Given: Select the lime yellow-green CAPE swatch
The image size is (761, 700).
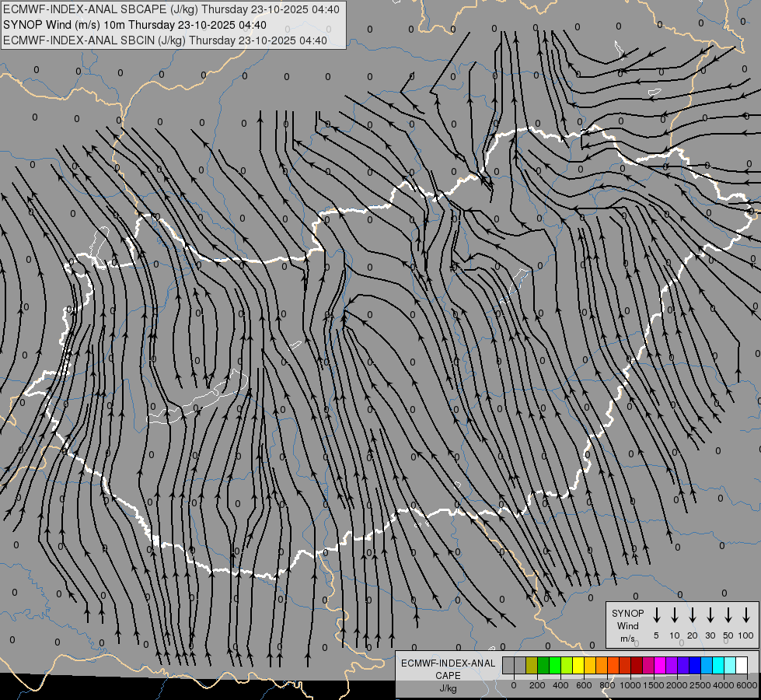Looking at the screenshot, I should [567, 665].
